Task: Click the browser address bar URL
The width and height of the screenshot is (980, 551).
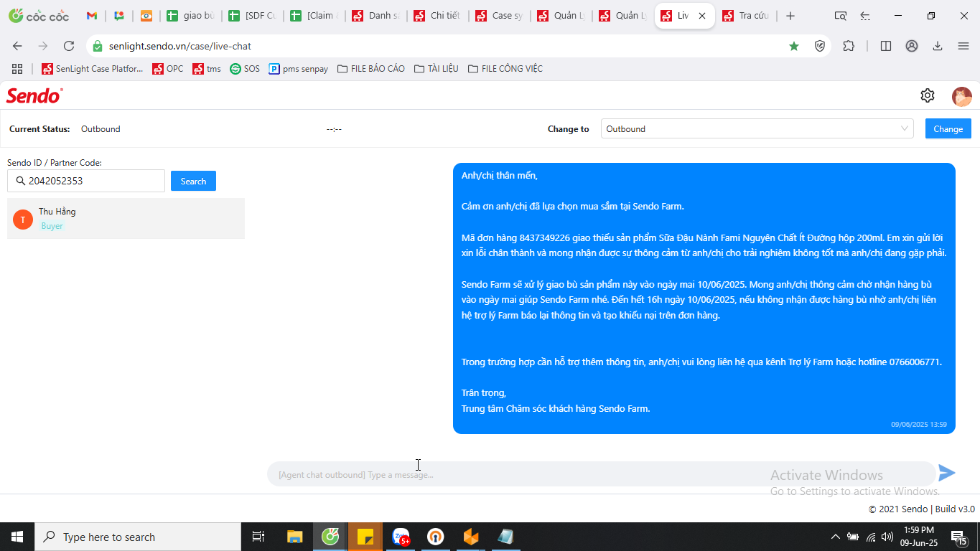Action: click(180, 46)
